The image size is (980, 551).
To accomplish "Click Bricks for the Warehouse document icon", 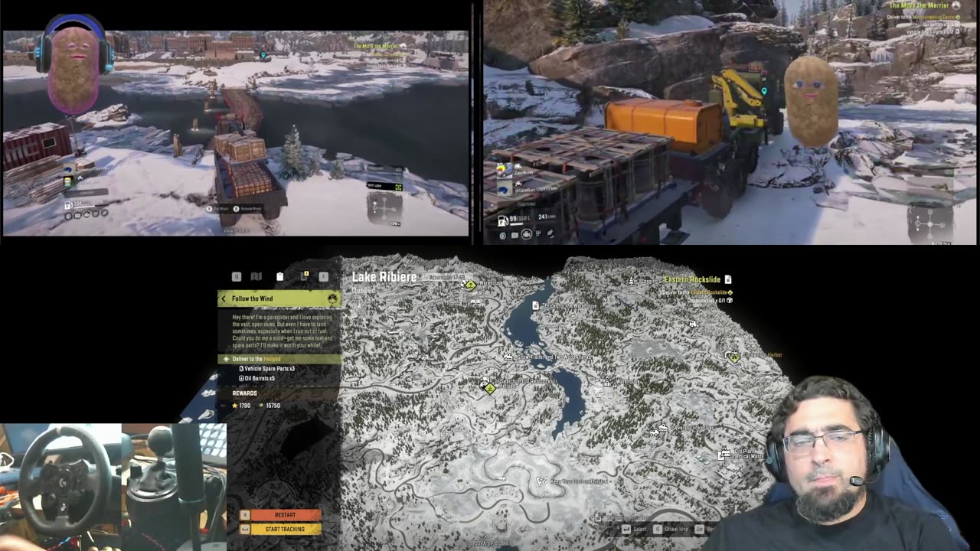I will (x=536, y=305).
